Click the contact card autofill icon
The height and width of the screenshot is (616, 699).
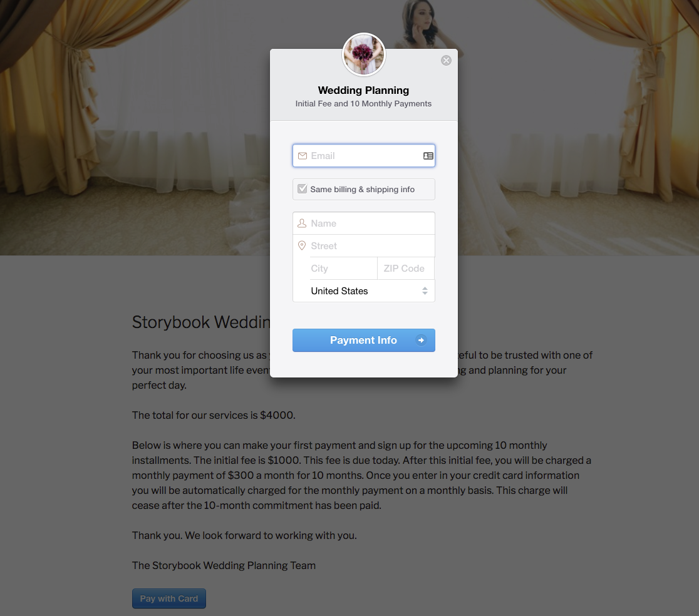point(428,156)
